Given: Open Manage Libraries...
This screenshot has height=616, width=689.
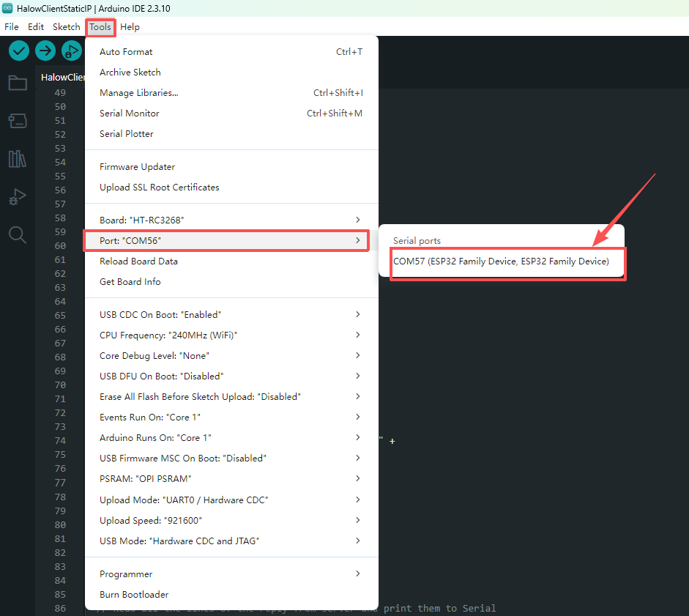Looking at the screenshot, I should click(231, 93).
